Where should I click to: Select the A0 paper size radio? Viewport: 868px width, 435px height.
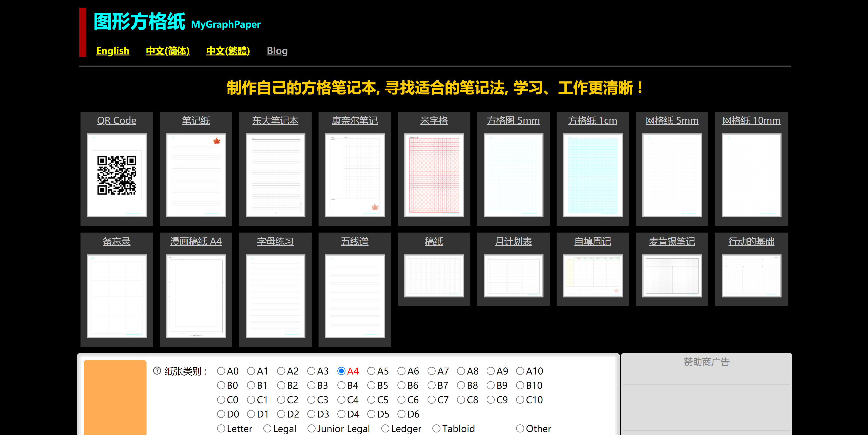click(221, 371)
